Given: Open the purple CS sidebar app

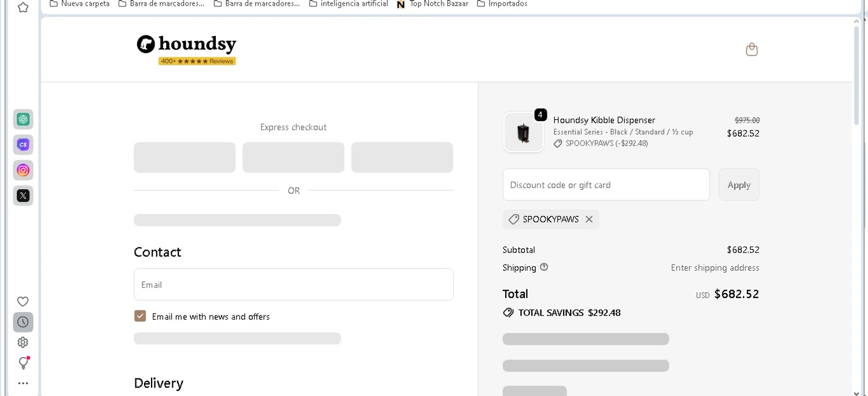Looking at the screenshot, I should pyautogui.click(x=23, y=145).
